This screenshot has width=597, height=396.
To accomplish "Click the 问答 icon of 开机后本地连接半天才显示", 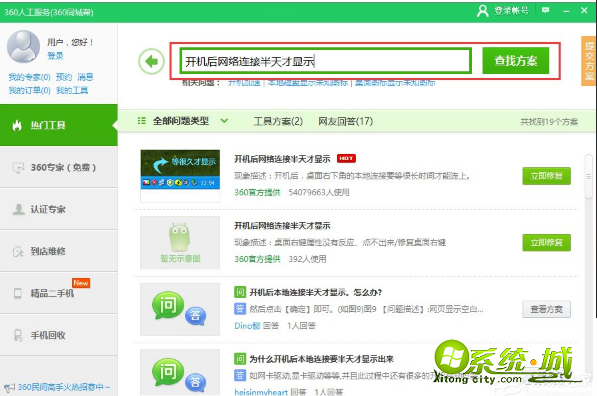I will click(x=180, y=309).
